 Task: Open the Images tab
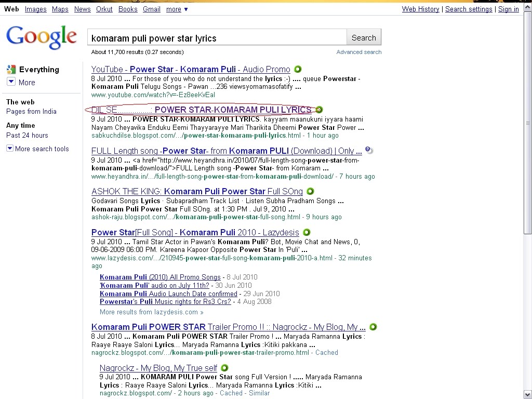36,9
